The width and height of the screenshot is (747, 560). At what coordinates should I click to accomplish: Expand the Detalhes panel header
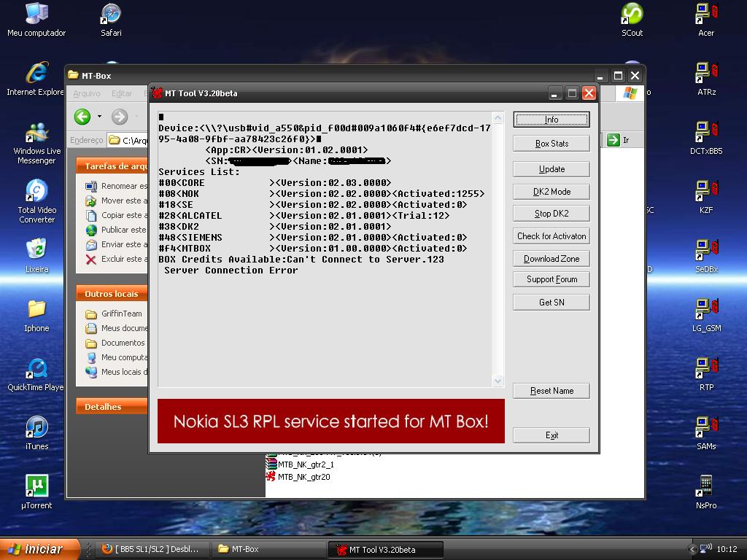point(112,407)
